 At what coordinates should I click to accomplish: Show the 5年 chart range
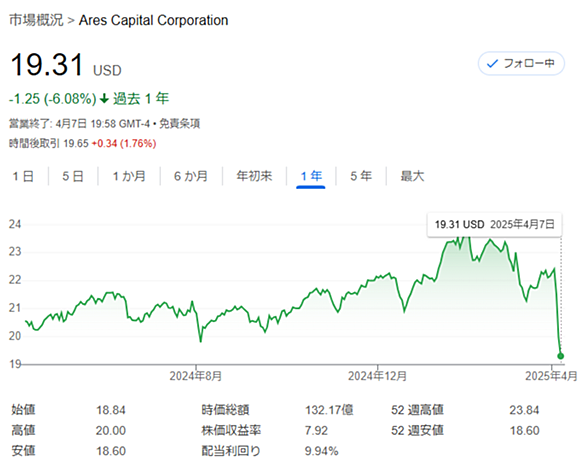pyautogui.click(x=361, y=176)
